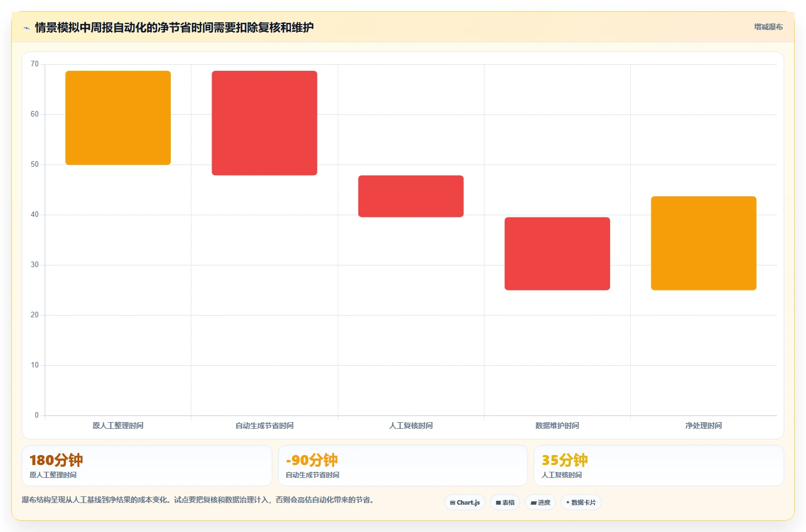
Task: Open the 35分钟 data card
Action: click(x=659, y=466)
